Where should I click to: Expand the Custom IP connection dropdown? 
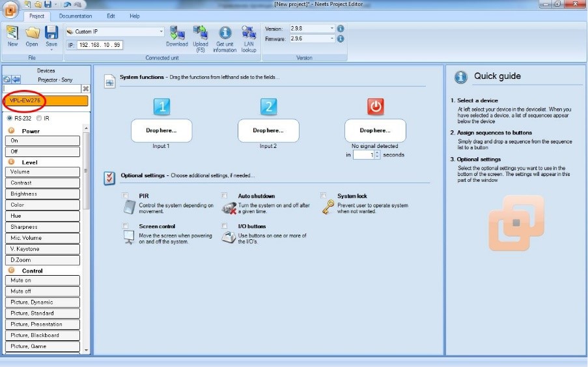[161, 31]
